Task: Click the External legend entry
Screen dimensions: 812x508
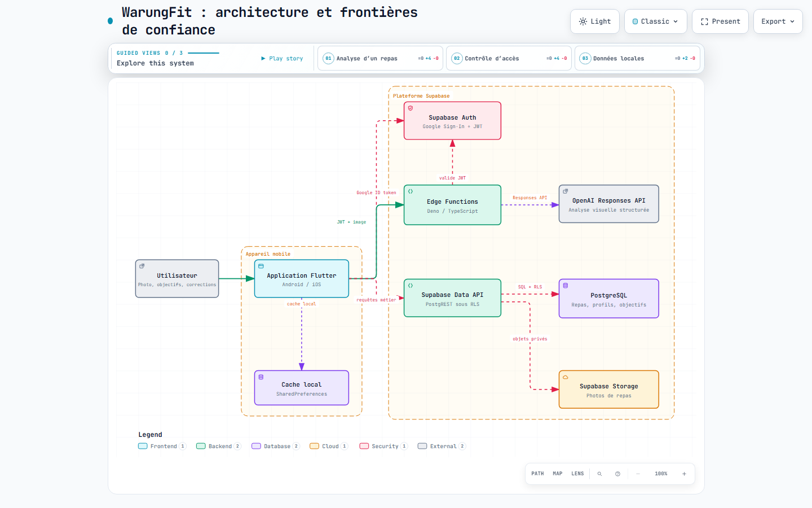Action: [442, 446]
